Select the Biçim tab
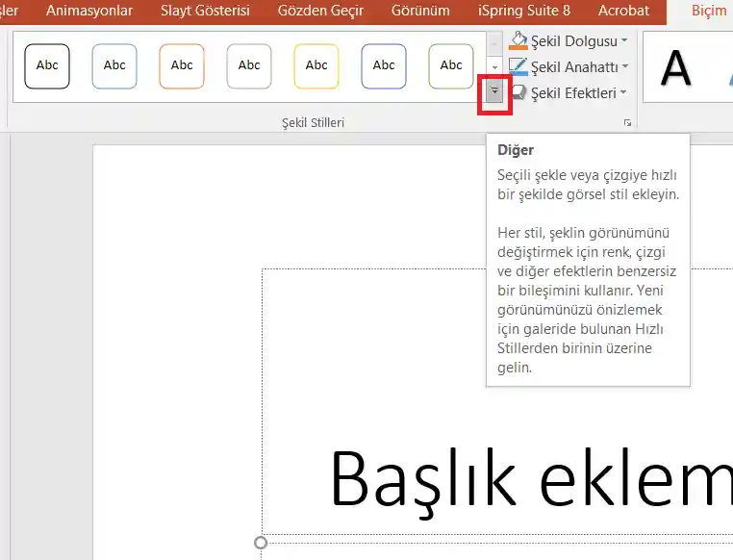Image resolution: width=733 pixels, height=560 pixels. point(709,11)
